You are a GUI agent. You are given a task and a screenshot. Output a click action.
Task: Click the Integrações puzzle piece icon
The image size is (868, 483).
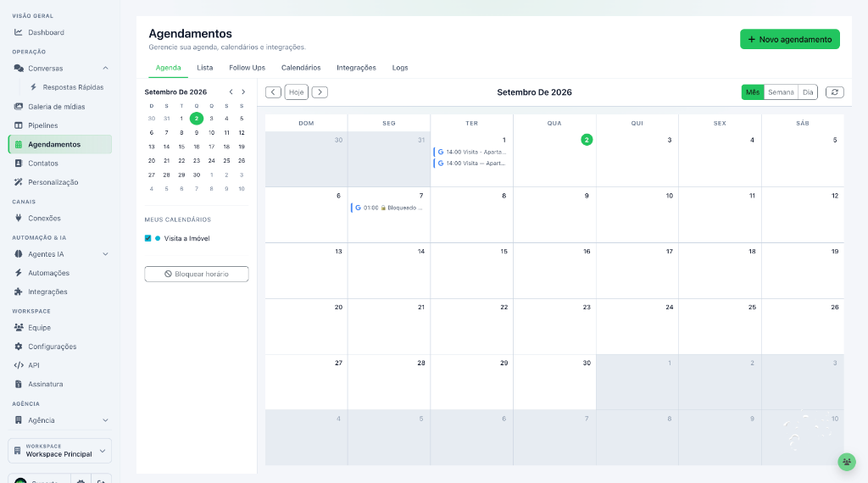pos(19,291)
